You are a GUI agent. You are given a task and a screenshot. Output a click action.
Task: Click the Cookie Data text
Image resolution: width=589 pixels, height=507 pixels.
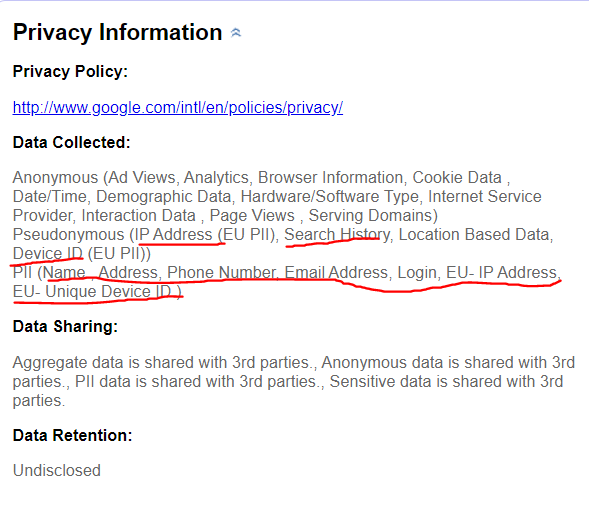pos(457,178)
